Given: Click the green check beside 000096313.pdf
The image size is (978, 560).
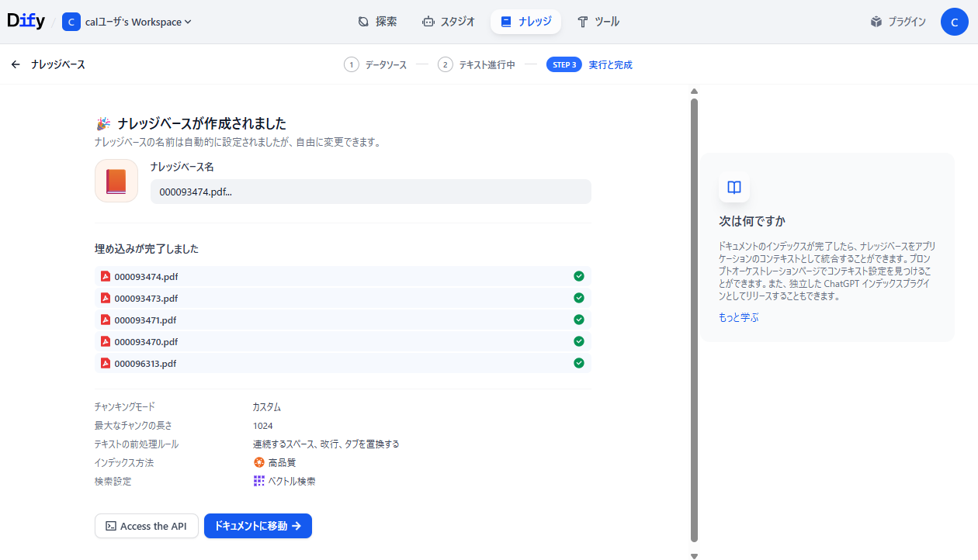Looking at the screenshot, I should pos(578,362).
